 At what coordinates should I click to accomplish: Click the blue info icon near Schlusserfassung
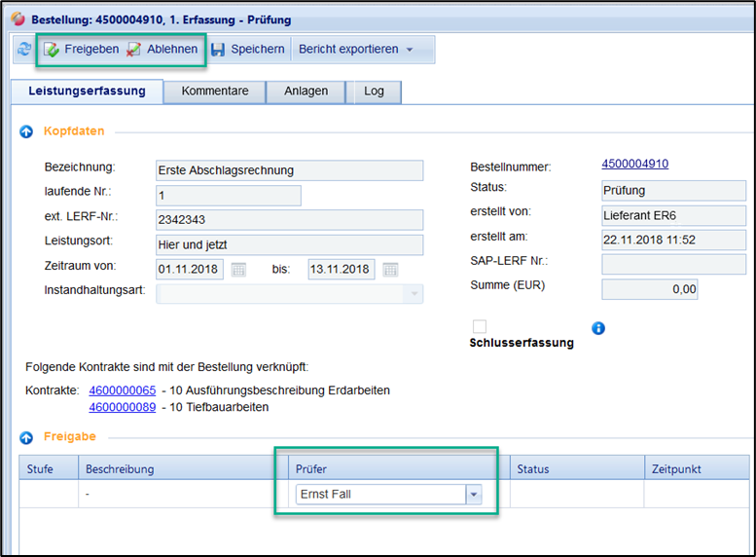pos(598,328)
